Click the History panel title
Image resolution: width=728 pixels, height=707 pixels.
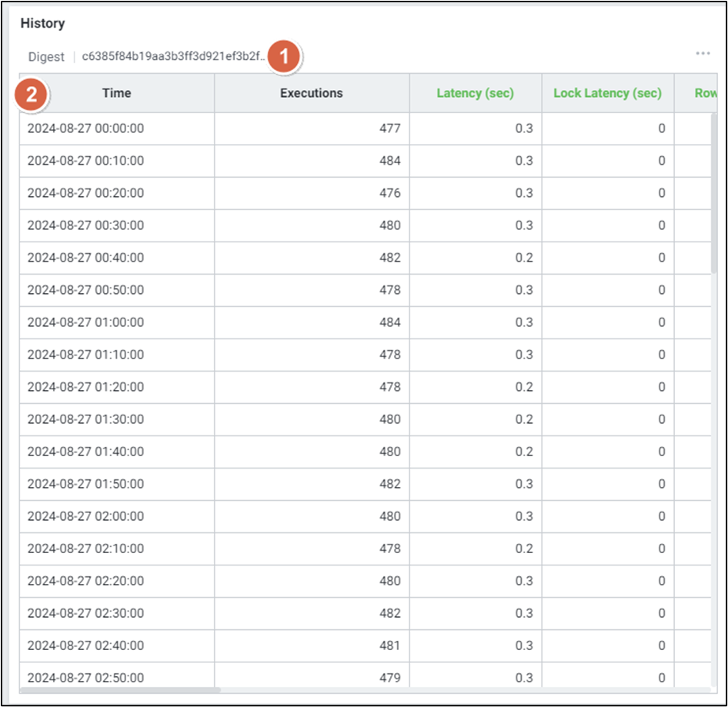click(x=42, y=23)
